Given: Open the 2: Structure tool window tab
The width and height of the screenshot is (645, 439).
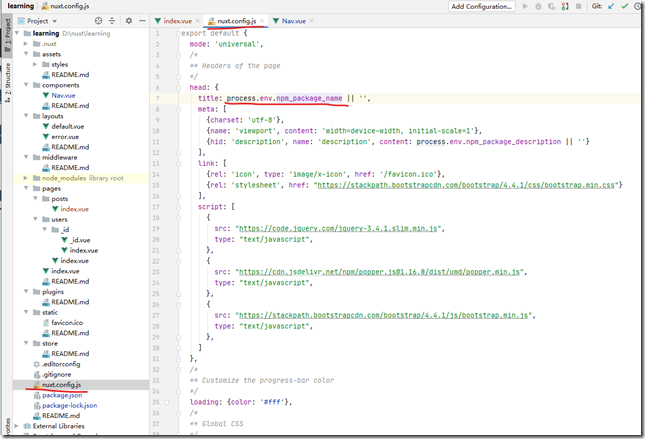Looking at the screenshot, I should [x=7, y=83].
